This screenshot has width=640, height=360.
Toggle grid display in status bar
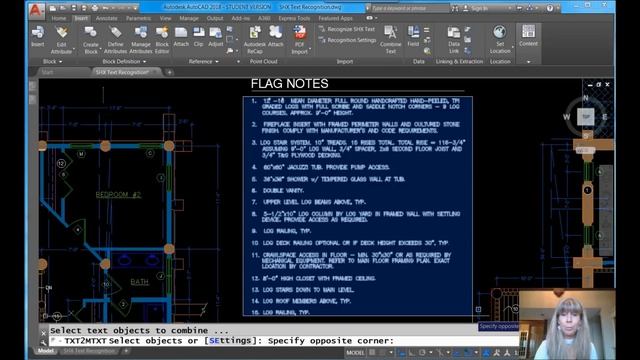pos(372,352)
